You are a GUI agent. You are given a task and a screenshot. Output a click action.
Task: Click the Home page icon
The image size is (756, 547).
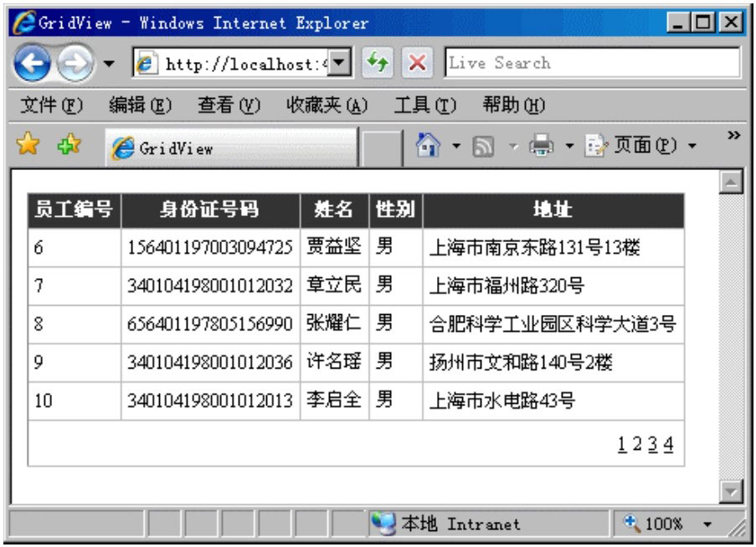click(x=428, y=145)
